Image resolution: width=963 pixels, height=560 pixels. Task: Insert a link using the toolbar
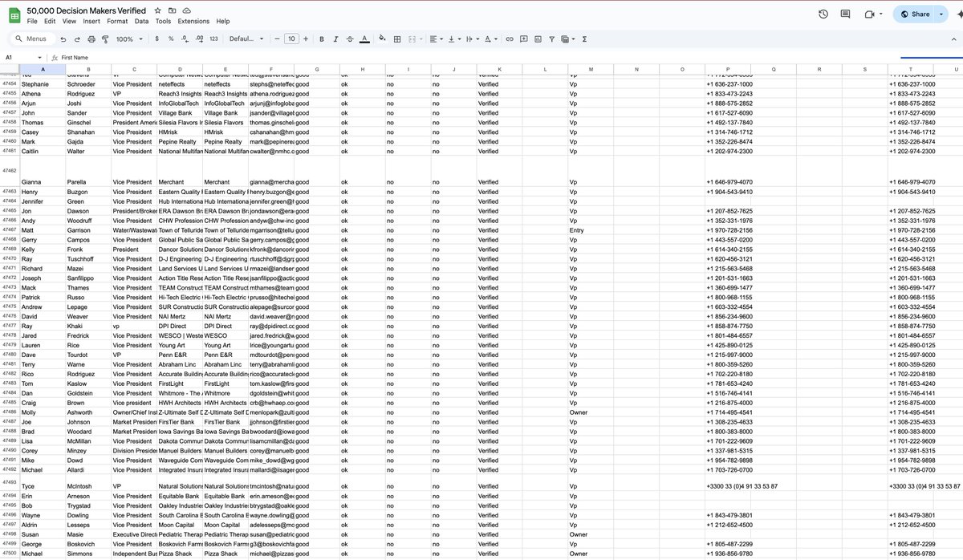pos(510,39)
